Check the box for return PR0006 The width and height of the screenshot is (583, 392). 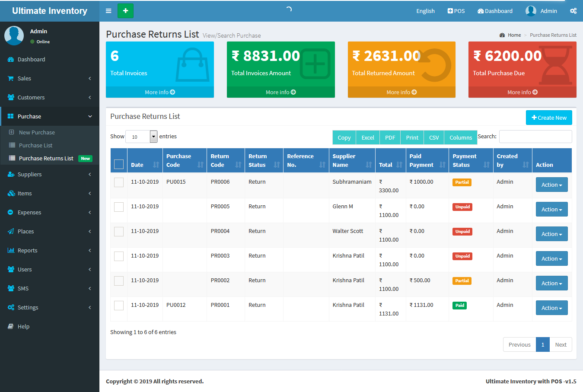[119, 182]
